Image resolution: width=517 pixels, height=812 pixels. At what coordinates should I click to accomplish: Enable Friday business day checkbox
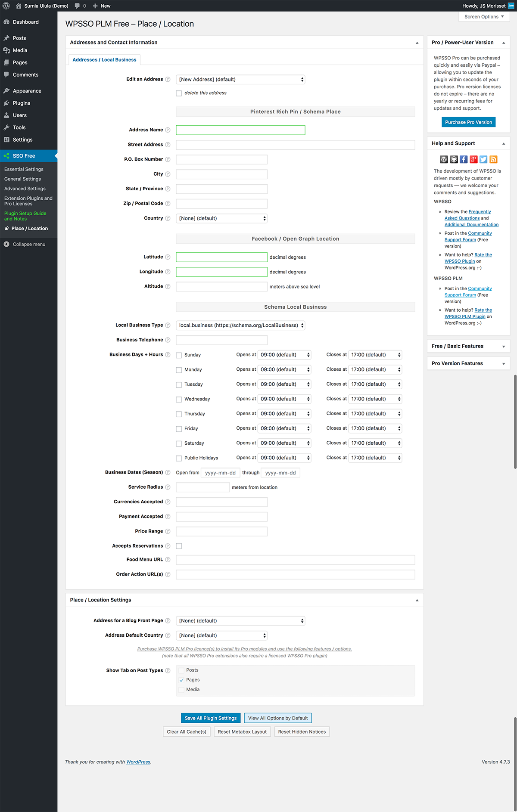click(x=179, y=429)
